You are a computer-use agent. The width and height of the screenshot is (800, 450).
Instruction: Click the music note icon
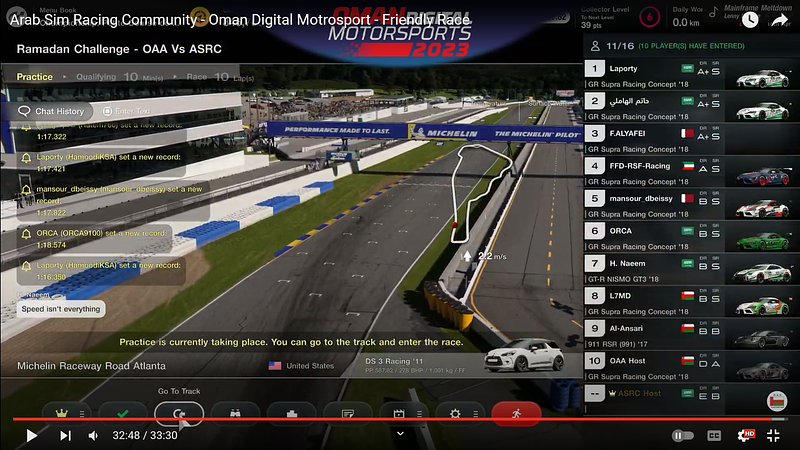713,12
